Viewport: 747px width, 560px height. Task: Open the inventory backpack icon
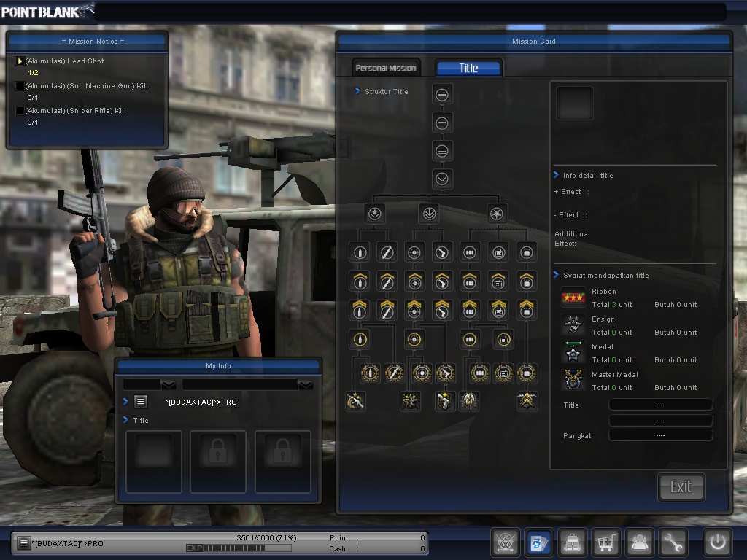pyautogui.click(x=572, y=542)
